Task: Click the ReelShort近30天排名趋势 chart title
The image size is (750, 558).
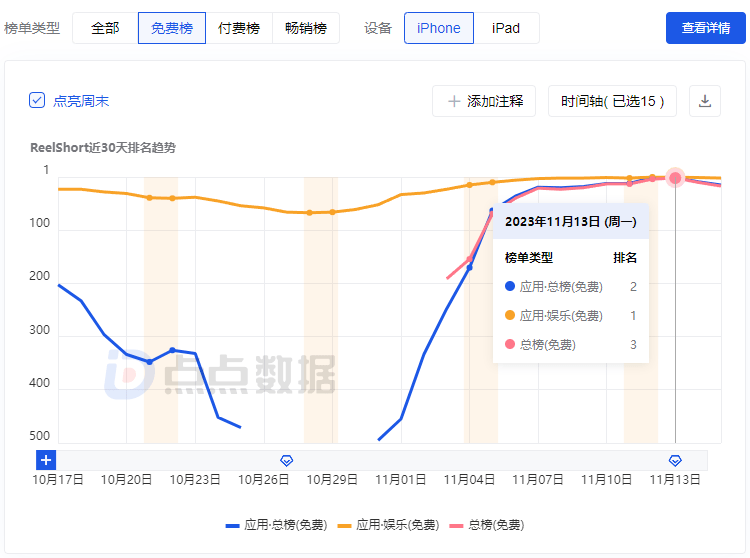Action: [x=103, y=147]
